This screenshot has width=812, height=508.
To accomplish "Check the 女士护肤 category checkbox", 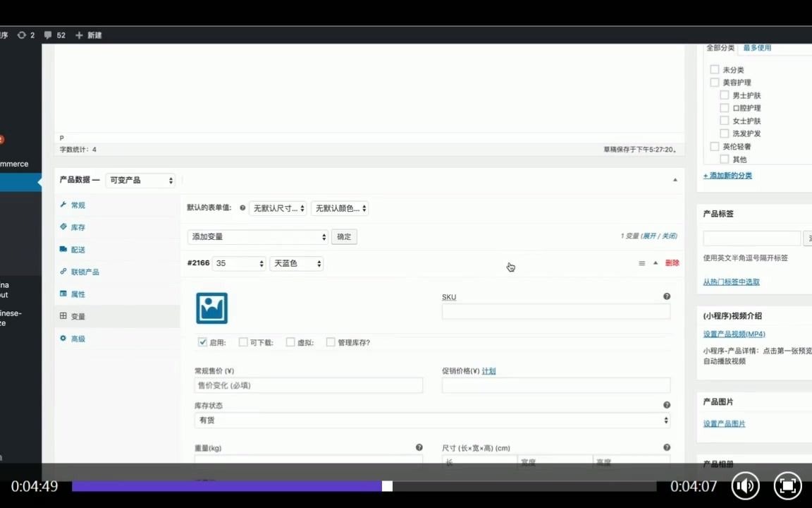I will click(725, 120).
